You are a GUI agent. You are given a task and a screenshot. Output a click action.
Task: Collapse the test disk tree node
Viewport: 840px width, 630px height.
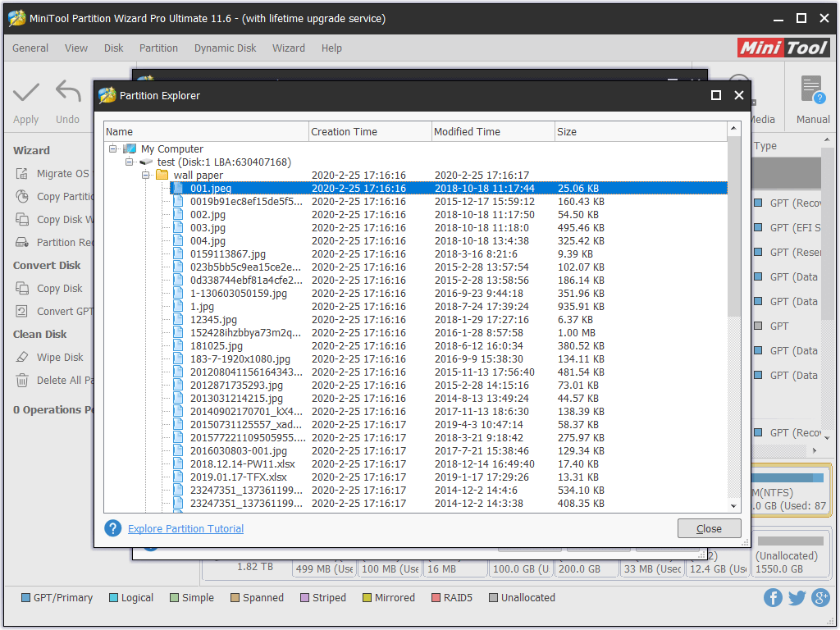(x=129, y=162)
